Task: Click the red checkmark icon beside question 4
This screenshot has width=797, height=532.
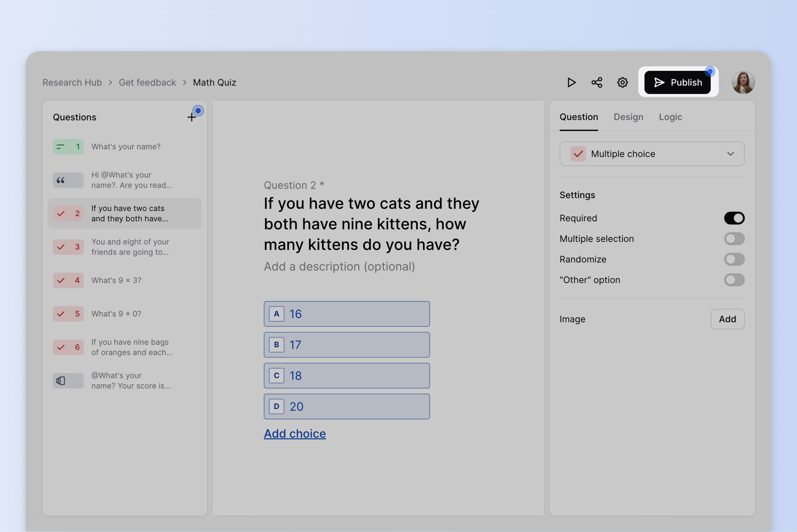Action: point(61,280)
